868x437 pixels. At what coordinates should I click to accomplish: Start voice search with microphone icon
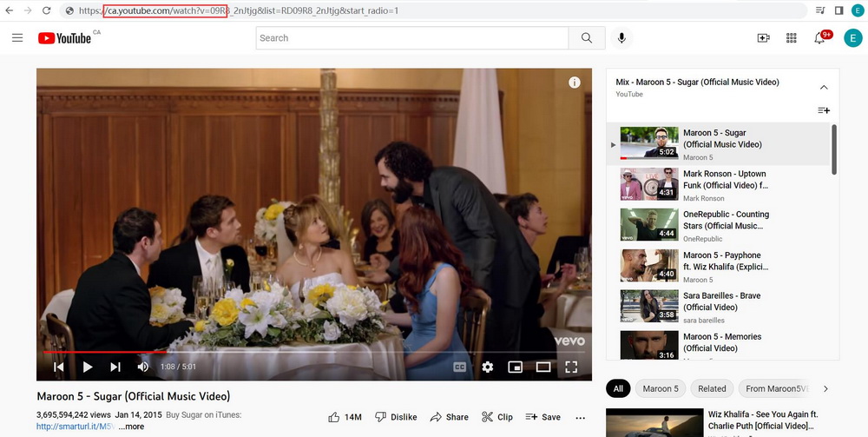click(x=621, y=38)
